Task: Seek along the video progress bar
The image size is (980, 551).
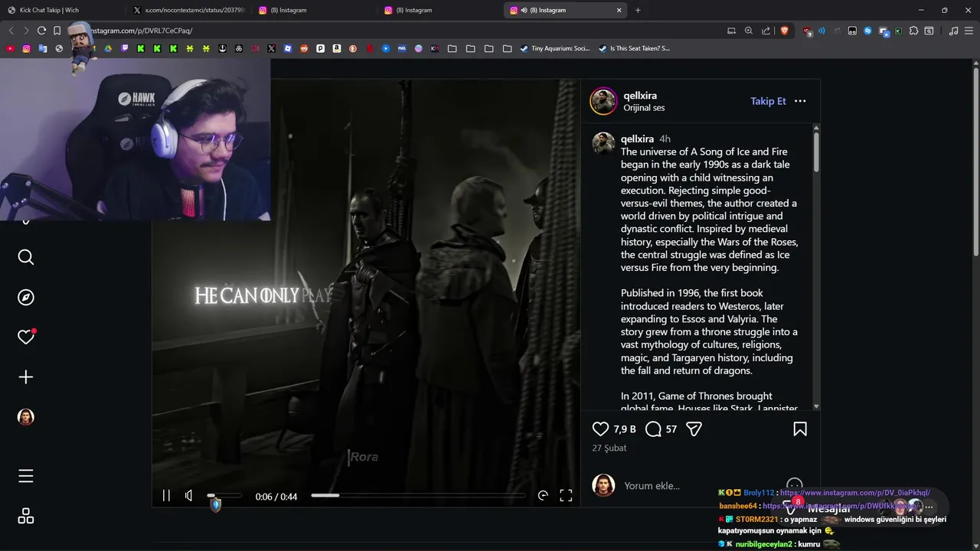Action: click(418, 496)
